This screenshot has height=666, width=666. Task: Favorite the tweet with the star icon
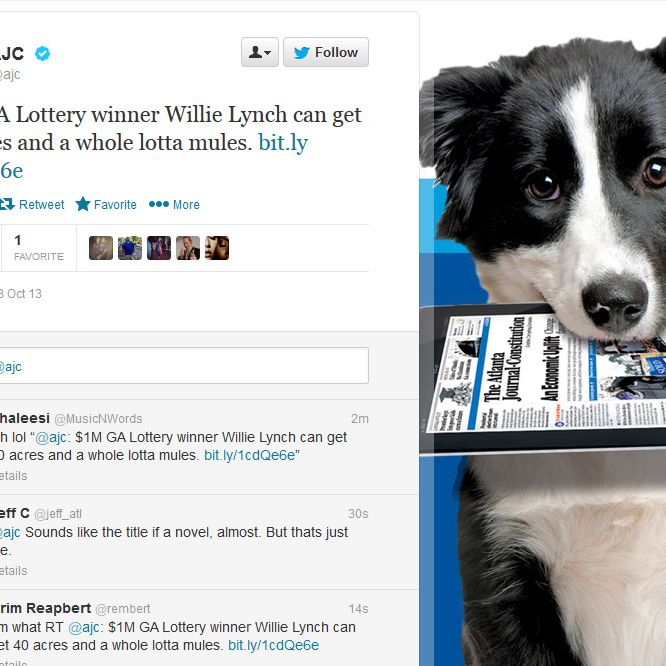click(83, 204)
